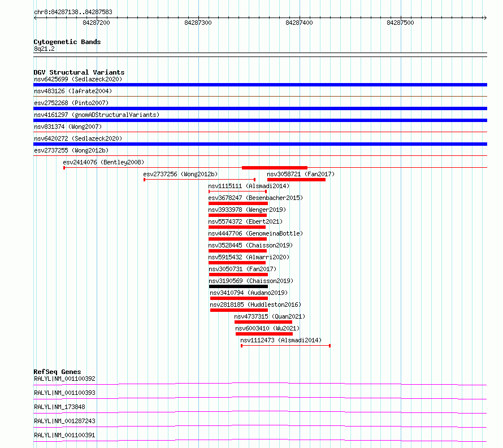Open variant nsv2818185 (Huddleston2016)
This screenshot has height=448, width=503.
tap(255, 305)
